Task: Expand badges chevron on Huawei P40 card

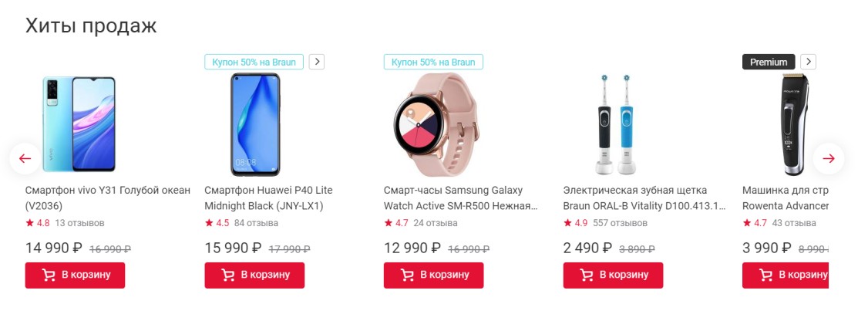Action: tap(317, 62)
